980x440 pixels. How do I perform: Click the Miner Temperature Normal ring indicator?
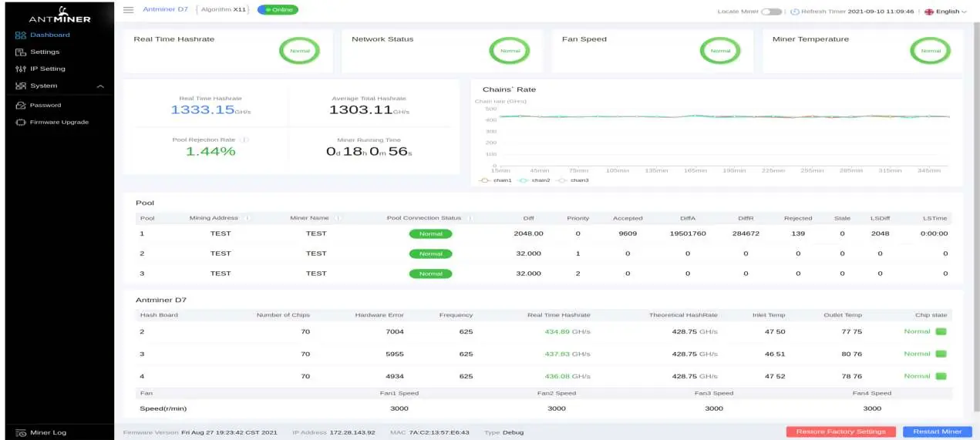(x=931, y=51)
